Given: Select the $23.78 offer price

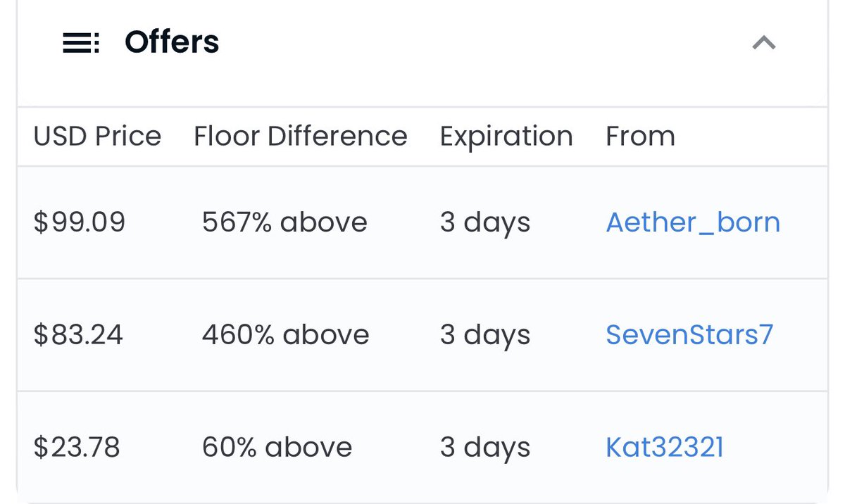Looking at the screenshot, I should click(77, 447).
